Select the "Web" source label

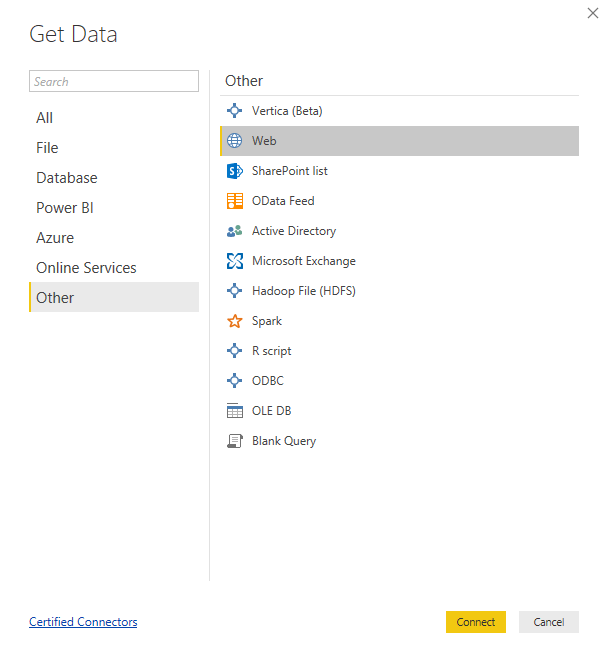tap(264, 141)
